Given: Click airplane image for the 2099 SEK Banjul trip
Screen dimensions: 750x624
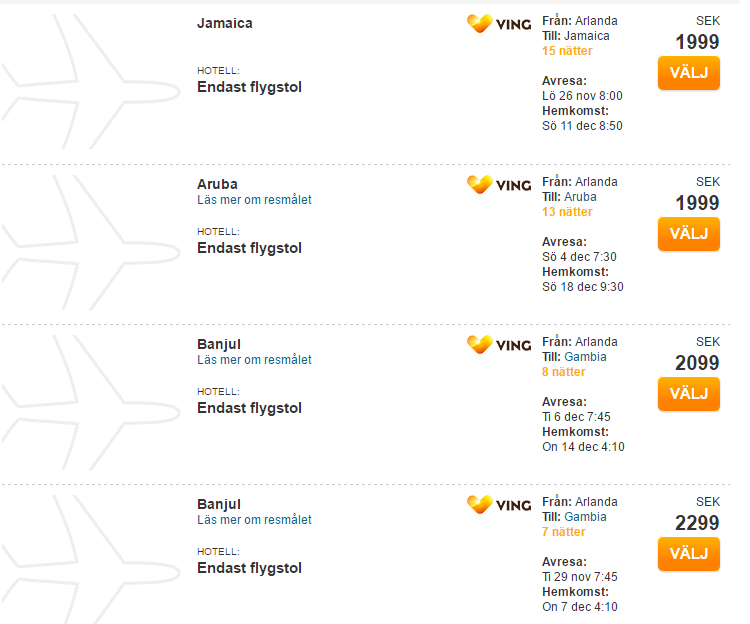Looking at the screenshot, I should click(91, 402).
